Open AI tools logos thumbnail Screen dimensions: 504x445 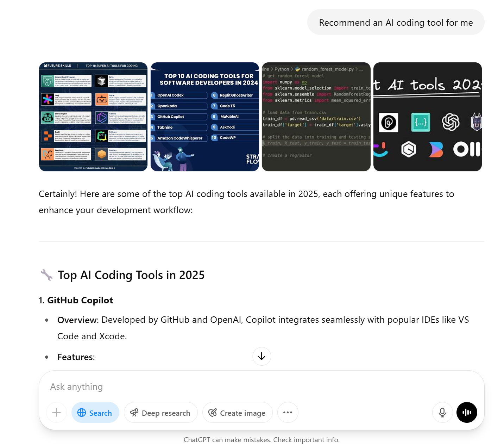(x=427, y=117)
